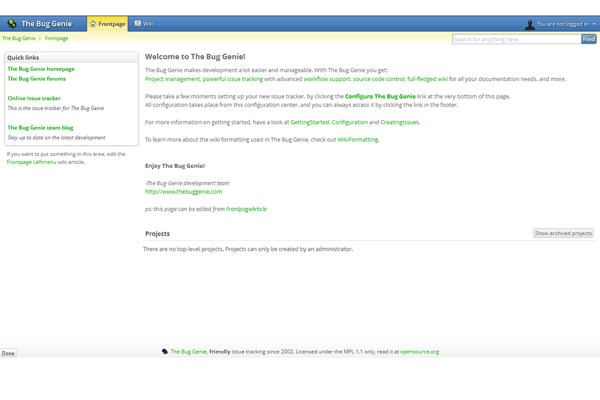Go to The Bug Genie team blog
The image size is (600, 400).
coord(40,127)
